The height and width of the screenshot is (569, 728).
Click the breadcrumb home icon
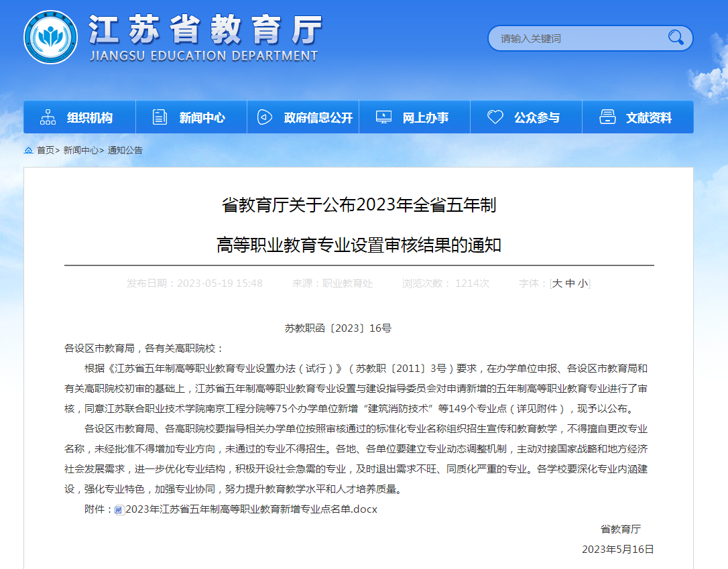28,150
